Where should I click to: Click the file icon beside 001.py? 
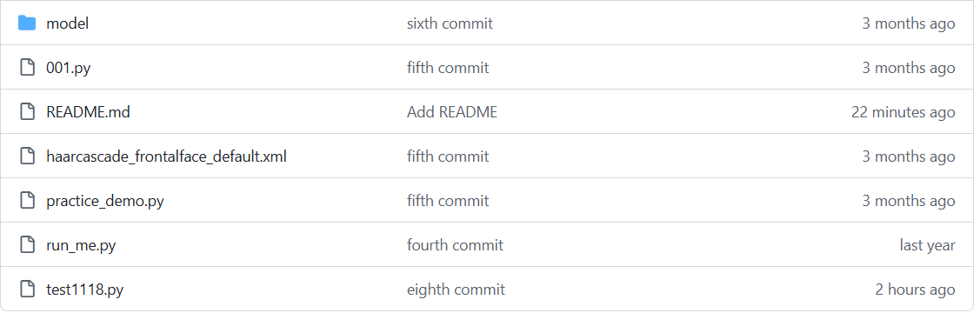coord(27,68)
